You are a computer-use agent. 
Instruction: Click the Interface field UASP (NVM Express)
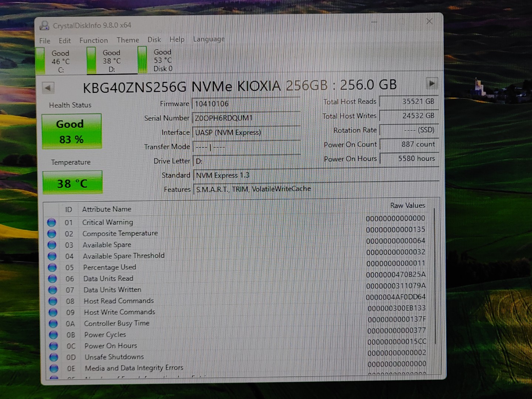coord(246,133)
